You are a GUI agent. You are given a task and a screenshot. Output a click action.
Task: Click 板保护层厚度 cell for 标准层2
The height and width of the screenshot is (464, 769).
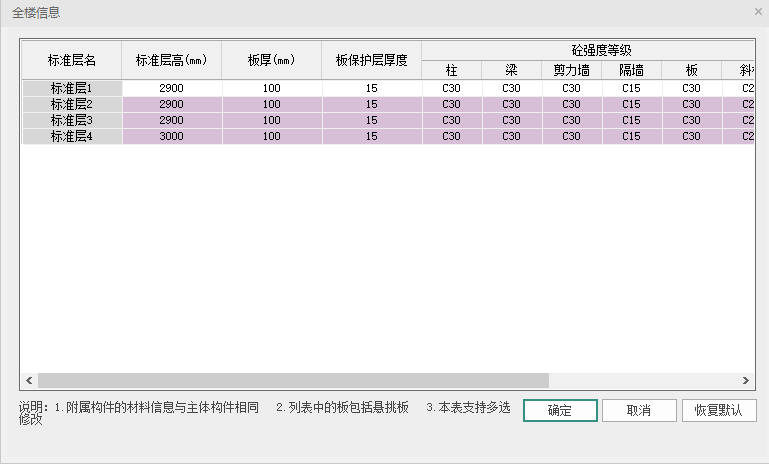372,104
